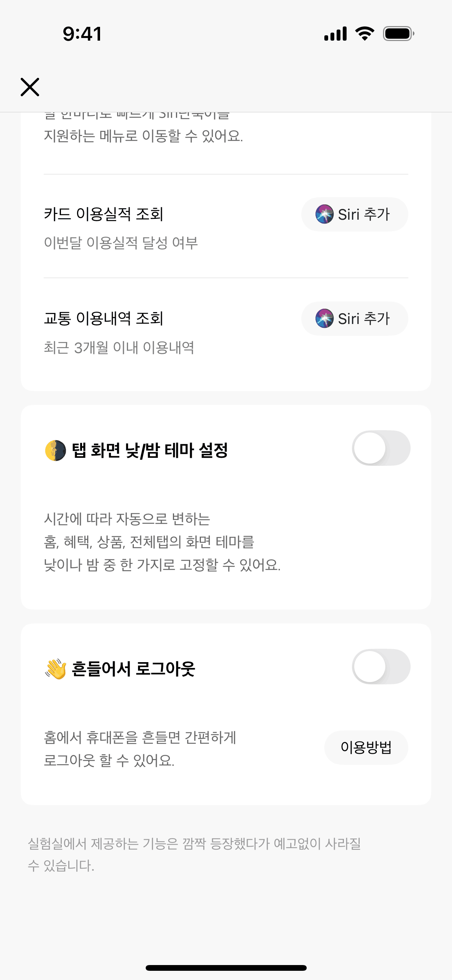Click the 탭 화면 낮/밤 테마 설정 heading
The image size is (452, 980).
[150, 450]
